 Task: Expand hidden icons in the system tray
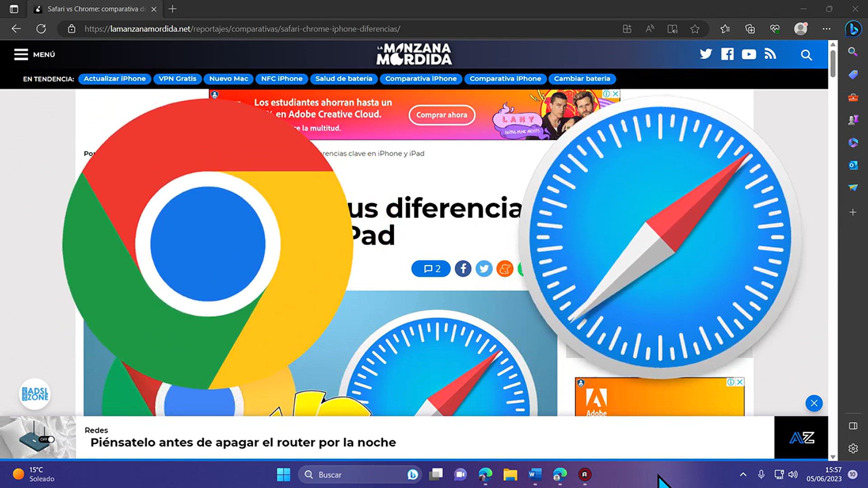743,474
